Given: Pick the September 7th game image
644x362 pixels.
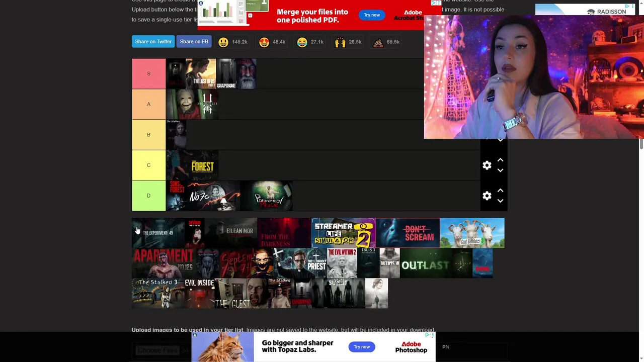Looking at the screenshot, I should pos(247,263).
